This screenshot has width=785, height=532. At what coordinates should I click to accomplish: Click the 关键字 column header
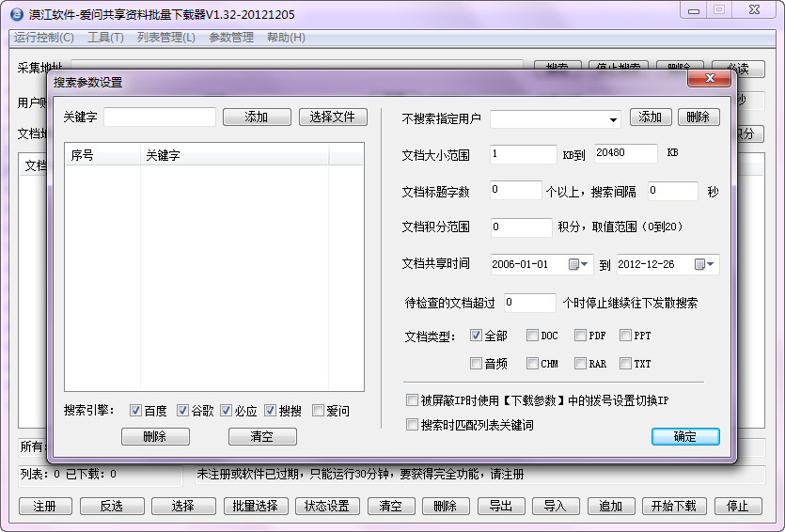(234, 156)
